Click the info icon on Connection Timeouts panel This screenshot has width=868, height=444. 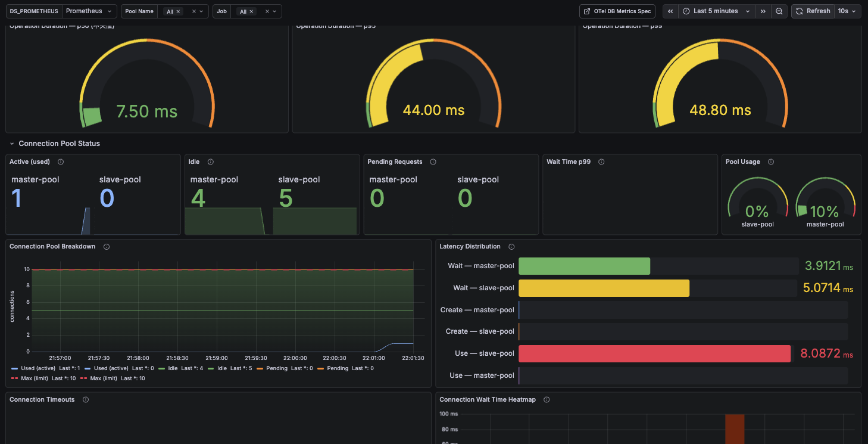[85, 399]
